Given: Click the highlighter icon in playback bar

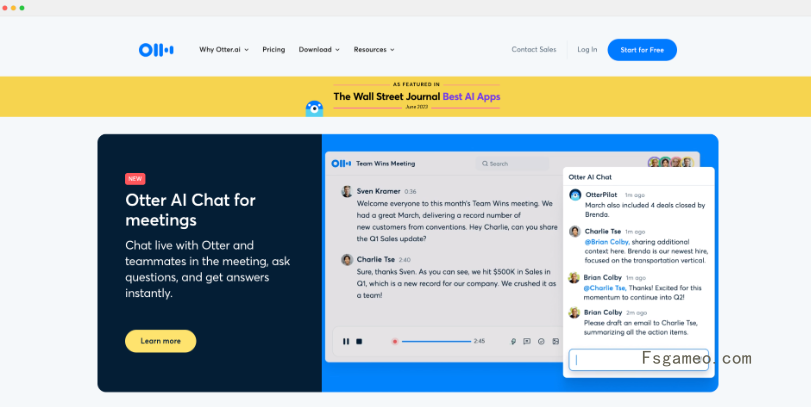Looking at the screenshot, I should click(513, 341).
